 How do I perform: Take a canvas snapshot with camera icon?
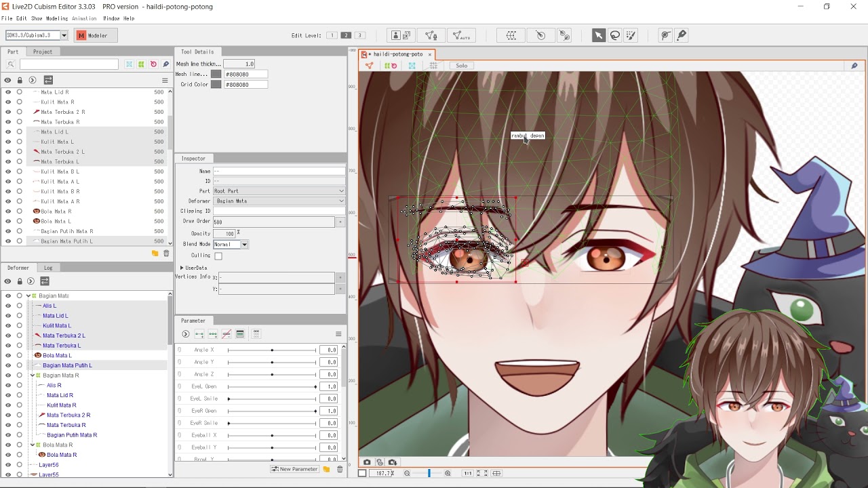click(367, 462)
